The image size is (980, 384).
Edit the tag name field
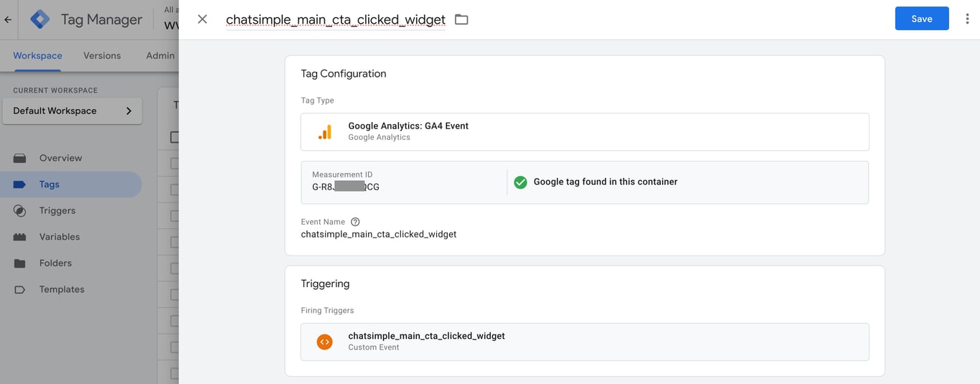(x=335, y=19)
